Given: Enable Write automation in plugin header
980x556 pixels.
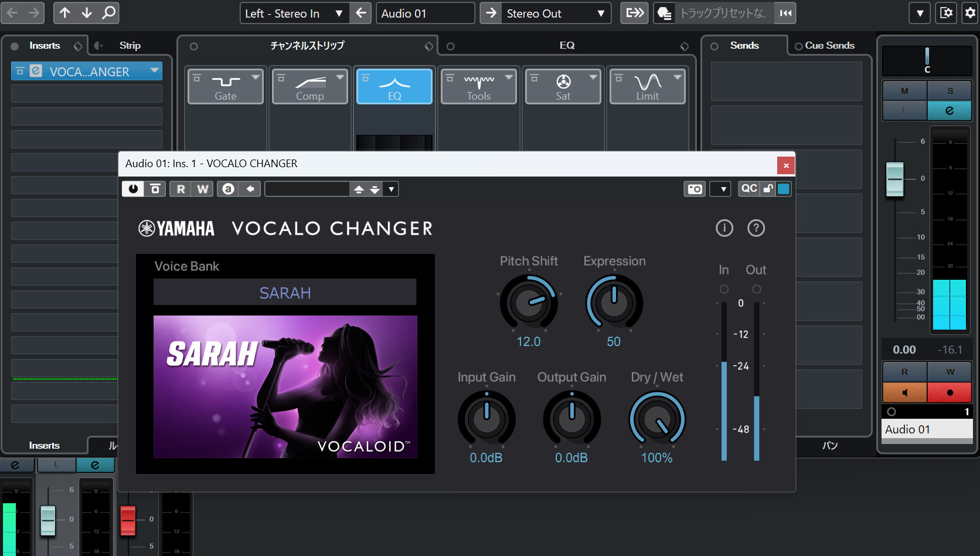Looking at the screenshot, I should coord(202,189).
